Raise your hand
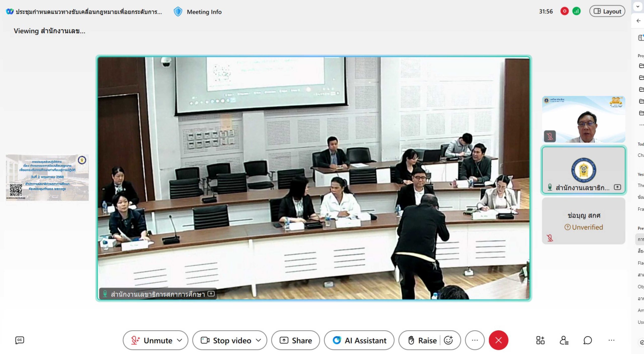This screenshot has width=644, height=354. [x=422, y=340]
